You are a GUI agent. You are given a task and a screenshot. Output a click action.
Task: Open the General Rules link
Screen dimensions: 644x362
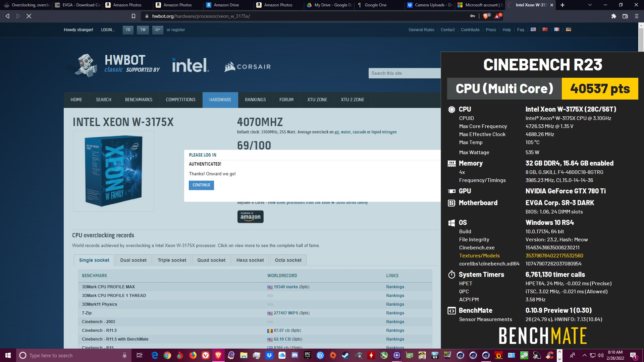point(421,30)
